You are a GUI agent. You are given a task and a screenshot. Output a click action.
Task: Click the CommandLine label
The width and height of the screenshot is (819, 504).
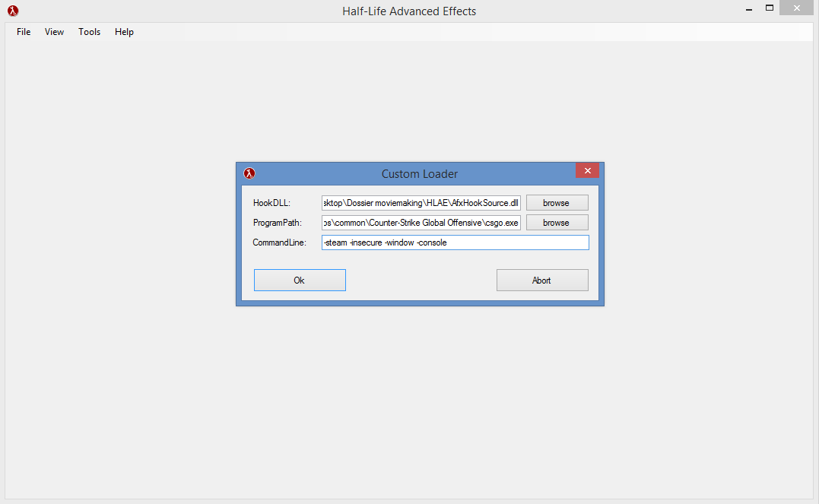tap(279, 242)
